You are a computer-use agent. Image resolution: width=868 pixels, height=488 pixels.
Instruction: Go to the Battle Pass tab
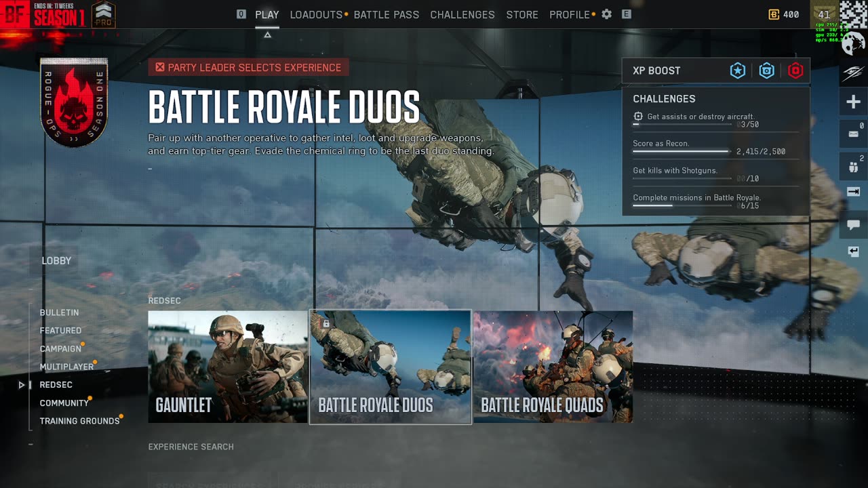pos(387,14)
